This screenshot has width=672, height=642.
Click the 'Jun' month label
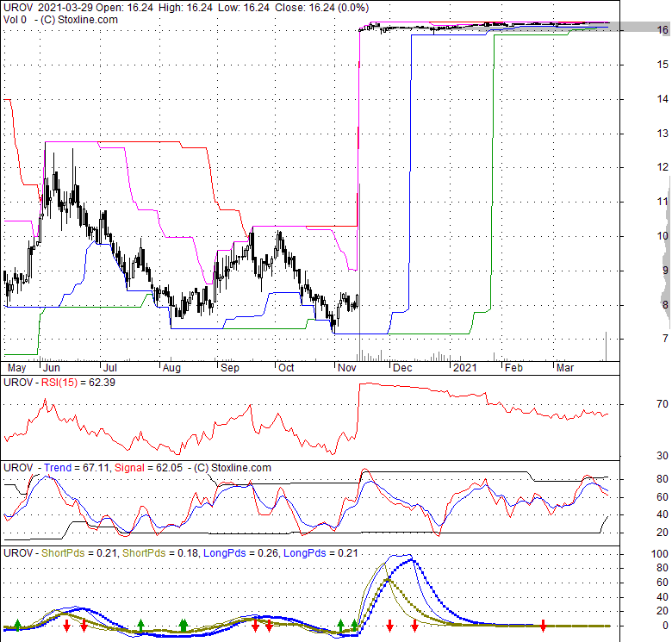point(52,368)
